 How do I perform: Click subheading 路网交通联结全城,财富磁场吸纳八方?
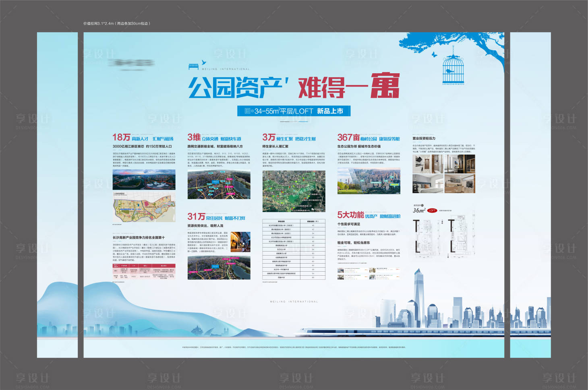(x=215, y=147)
